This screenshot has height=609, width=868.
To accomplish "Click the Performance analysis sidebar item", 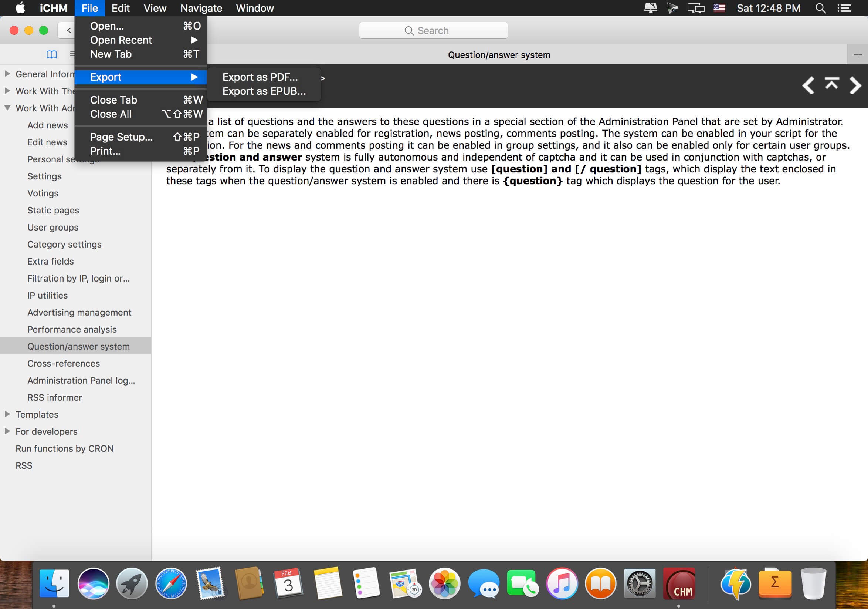I will point(72,329).
